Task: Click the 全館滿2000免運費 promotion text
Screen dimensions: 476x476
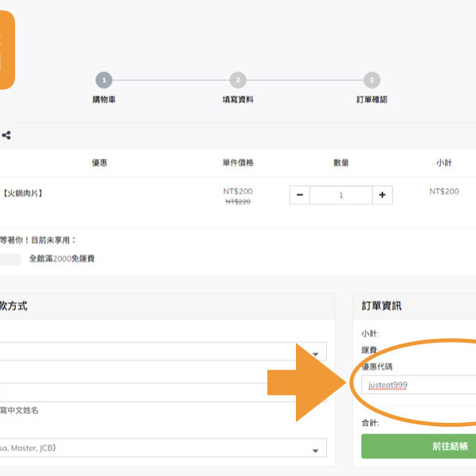Action: pyautogui.click(x=62, y=259)
